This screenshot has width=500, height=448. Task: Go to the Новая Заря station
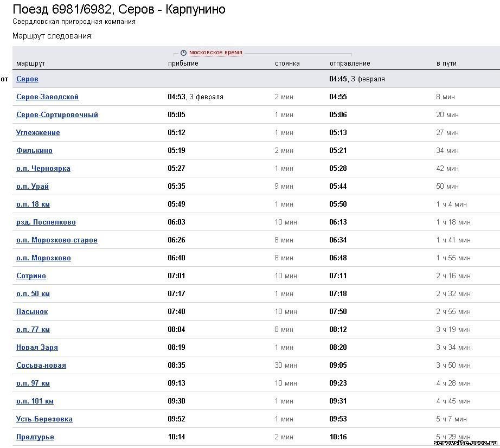(x=37, y=347)
